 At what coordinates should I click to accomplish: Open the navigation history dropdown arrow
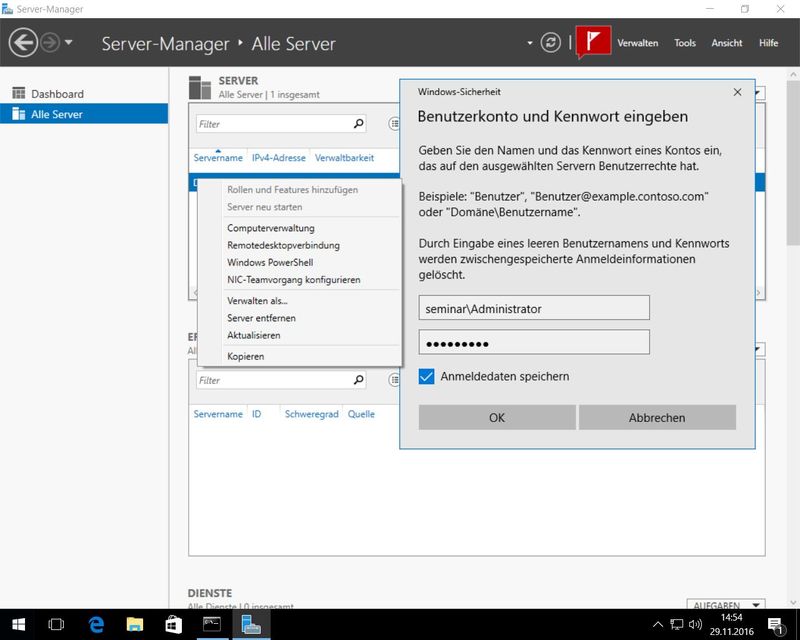(69, 43)
